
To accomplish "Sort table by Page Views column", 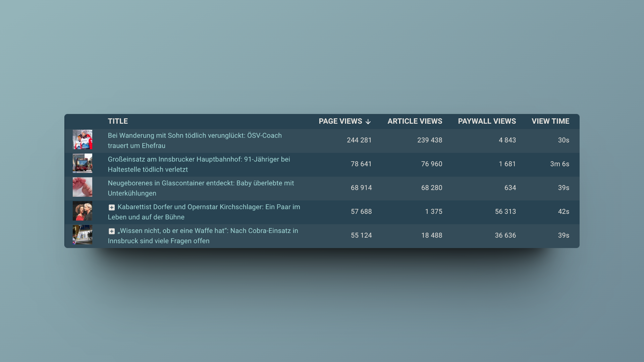I will click(x=340, y=121).
